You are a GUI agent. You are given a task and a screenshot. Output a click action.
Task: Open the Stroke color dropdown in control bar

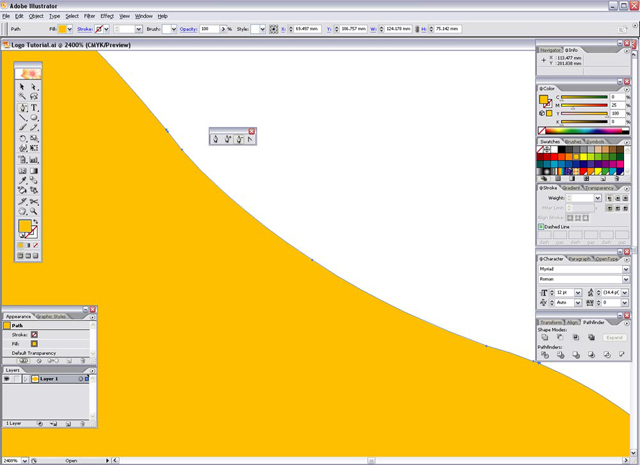tap(107, 29)
